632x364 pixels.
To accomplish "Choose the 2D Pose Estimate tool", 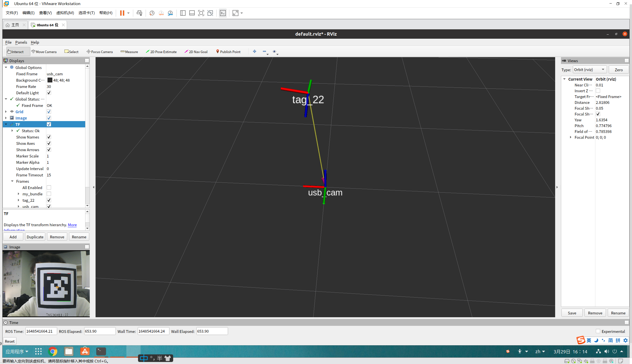I will (161, 52).
